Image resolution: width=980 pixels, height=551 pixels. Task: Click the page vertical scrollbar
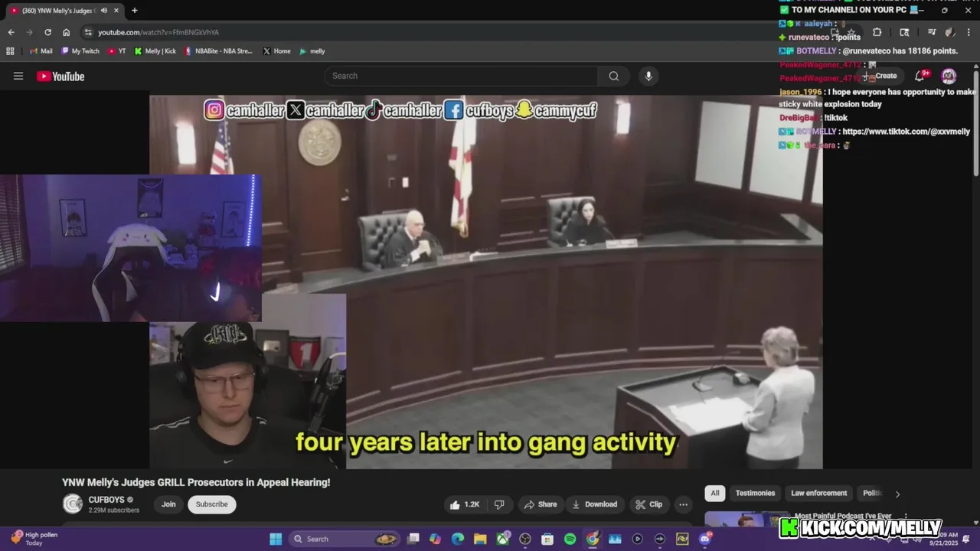pos(976,122)
